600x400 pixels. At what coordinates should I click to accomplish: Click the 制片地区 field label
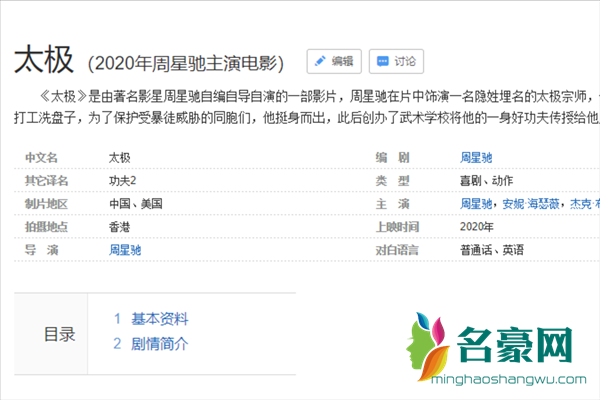point(46,204)
